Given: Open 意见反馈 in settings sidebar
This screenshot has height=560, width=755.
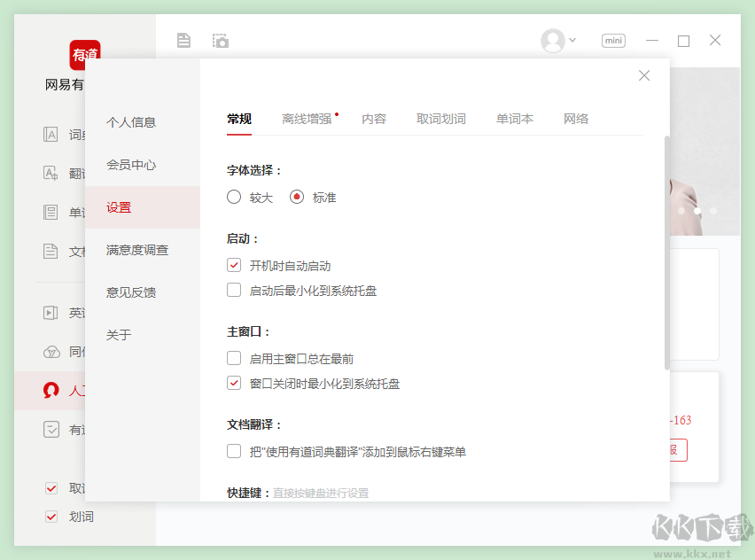Looking at the screenshot, I should click(x=131, y=292).
